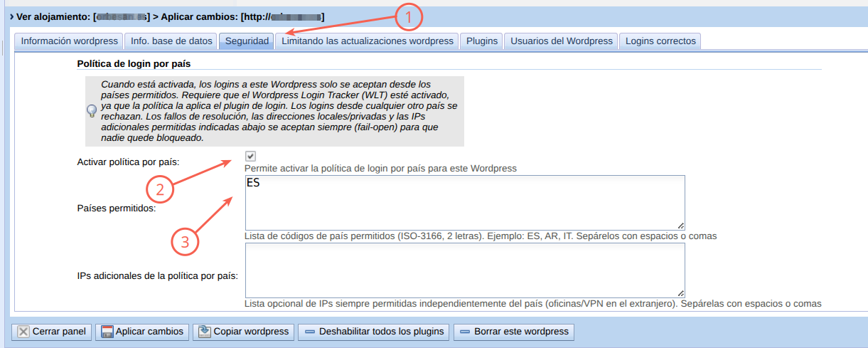Click the Cerrar panel button
The image size is (868, 348).
(52, 332)
